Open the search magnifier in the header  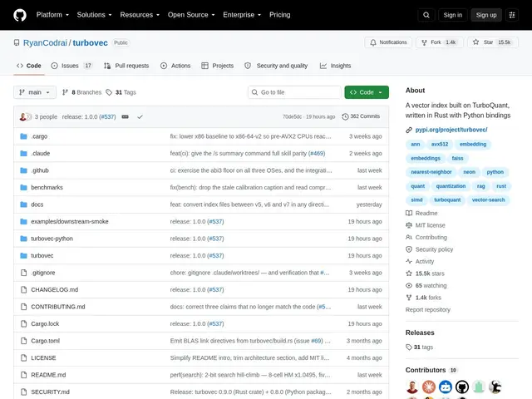[x=426, y=15]
